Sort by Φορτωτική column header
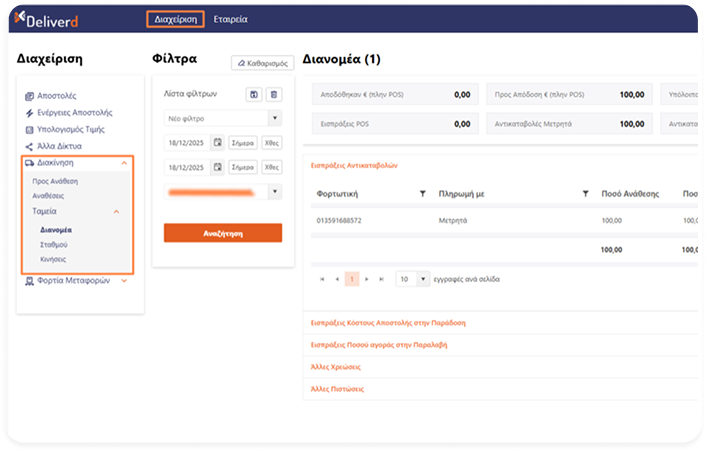The height and width of the screenshot is (452, 707). pyautogui.click(x=337, y=194)
